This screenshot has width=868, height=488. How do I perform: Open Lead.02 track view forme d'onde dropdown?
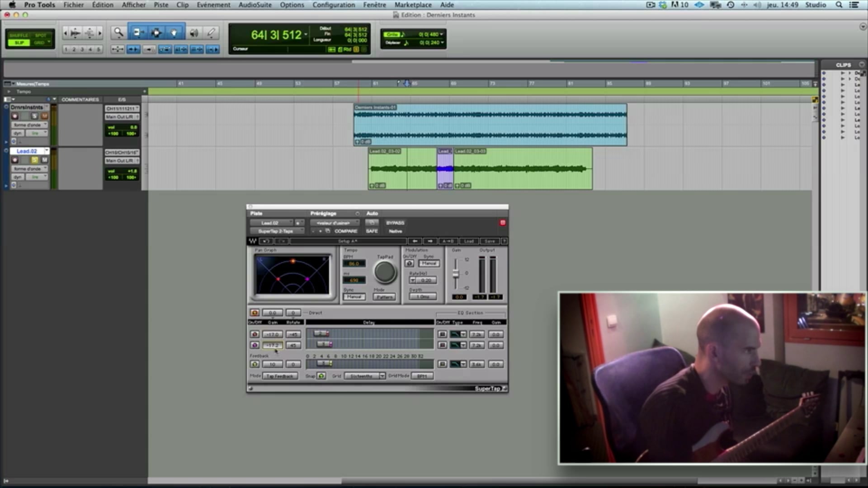click(x=30, y=169)
